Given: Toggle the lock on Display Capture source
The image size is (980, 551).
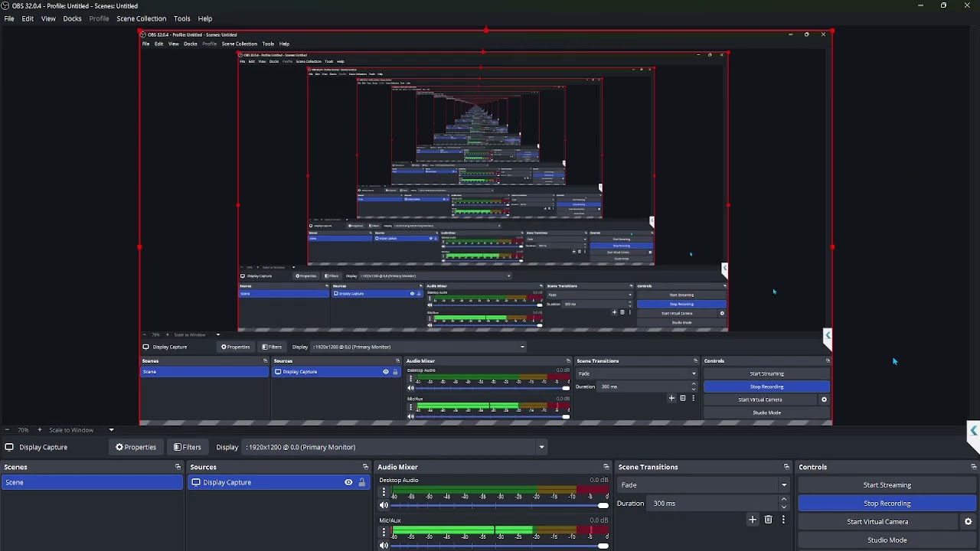Looking at the screenshot, I should point(361,482).
